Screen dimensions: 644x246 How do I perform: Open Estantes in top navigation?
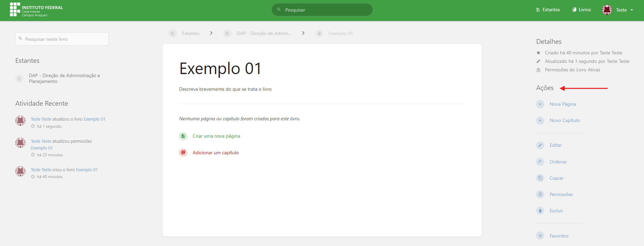[548, 10]
